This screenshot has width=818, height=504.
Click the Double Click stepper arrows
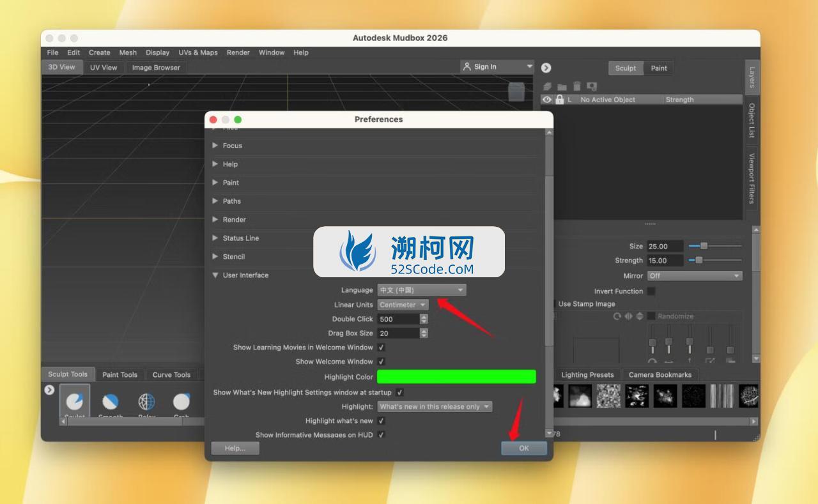coord(424,319)
